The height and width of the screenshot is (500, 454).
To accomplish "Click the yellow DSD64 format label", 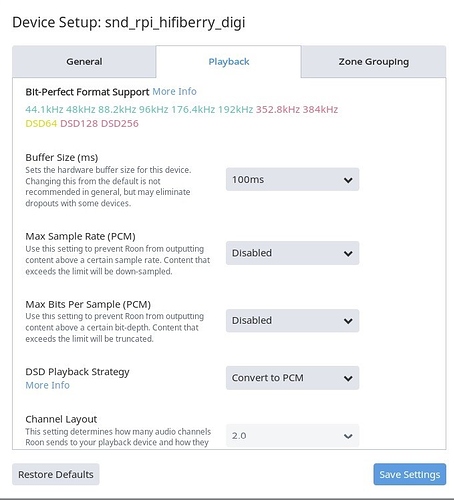I will pos(41,124).
